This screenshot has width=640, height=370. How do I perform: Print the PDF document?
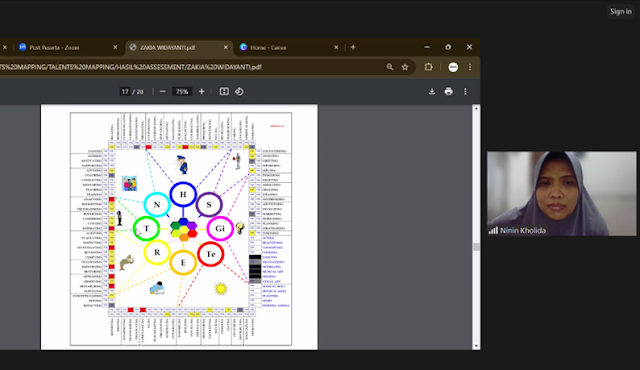(449, 91)
